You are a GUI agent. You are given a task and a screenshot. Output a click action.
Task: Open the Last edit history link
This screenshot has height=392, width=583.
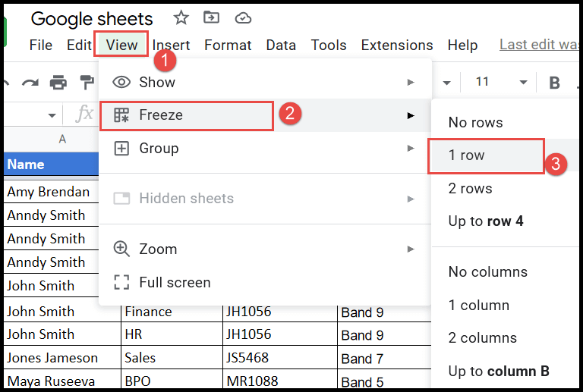click(539, 45)
